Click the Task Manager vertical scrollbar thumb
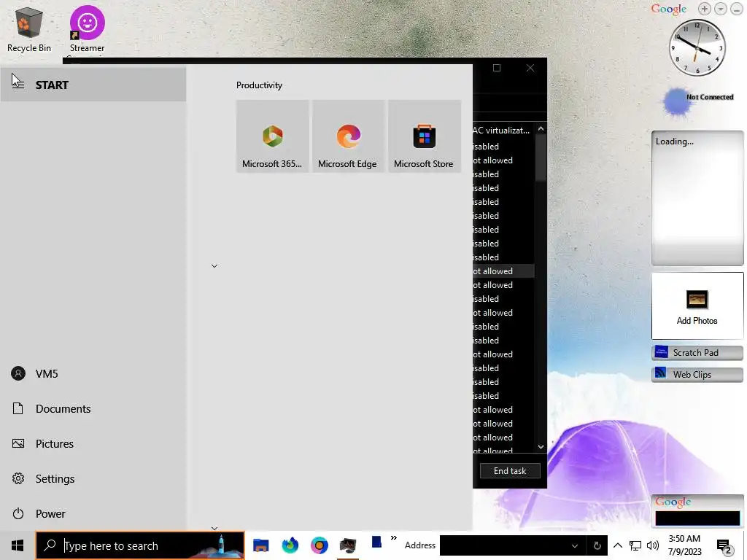This screenshot has width=747, height=560. coord(541,157)
